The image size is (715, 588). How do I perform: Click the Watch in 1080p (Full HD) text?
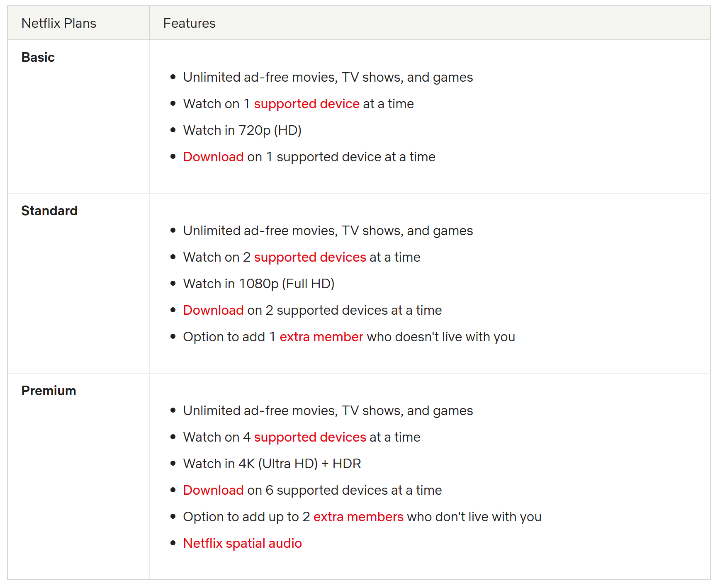259,284
